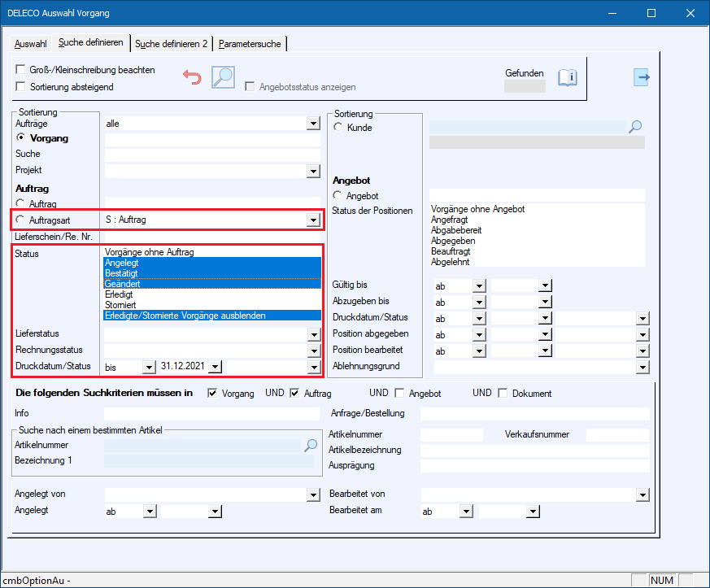
Task: Toggle Sortierung absteigend checkbox
Action: [x=21, y=86]
